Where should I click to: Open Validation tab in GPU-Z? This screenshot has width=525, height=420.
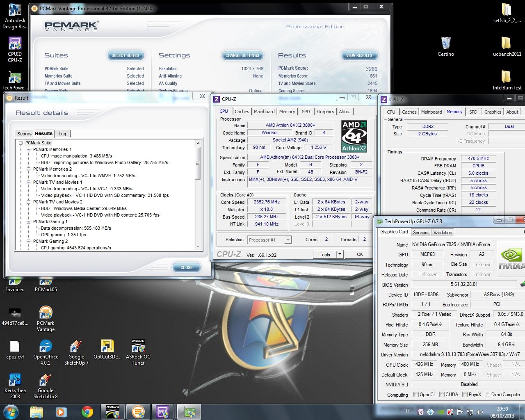(443, 233)
